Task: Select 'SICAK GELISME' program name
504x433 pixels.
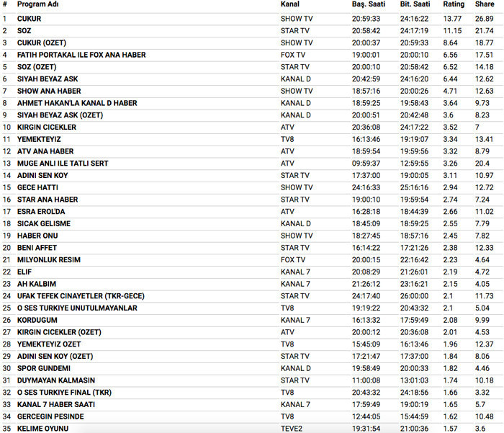Action: click(x=44, y=224)
